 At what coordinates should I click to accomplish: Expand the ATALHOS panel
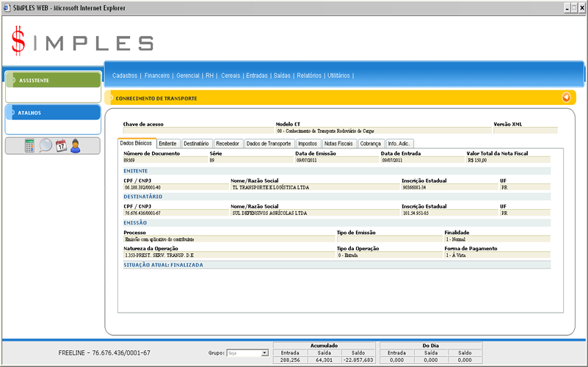click(54, 112)
